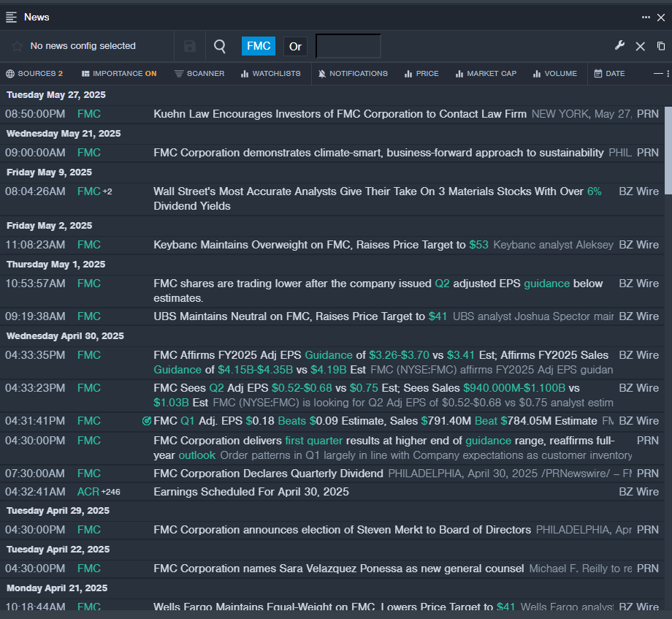672x619 pixels.
Task: Open the FMC climate-smart sustainability headline
Action: (378, 153)
